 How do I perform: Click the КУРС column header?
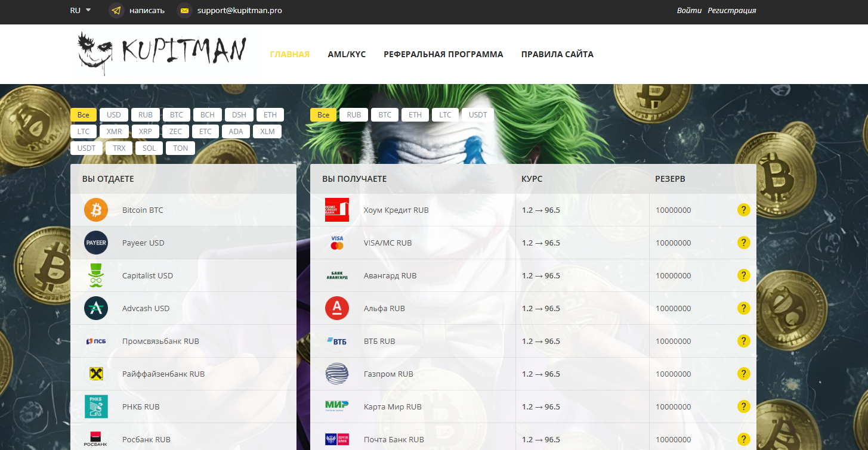pos(532,179)
